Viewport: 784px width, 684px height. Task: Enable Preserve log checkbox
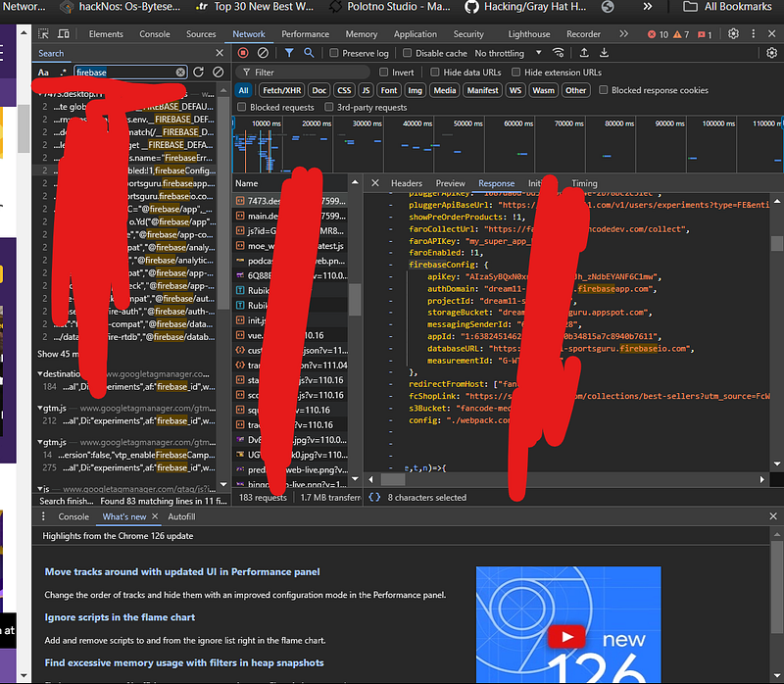pyautogui.click(x=334, y=53)
